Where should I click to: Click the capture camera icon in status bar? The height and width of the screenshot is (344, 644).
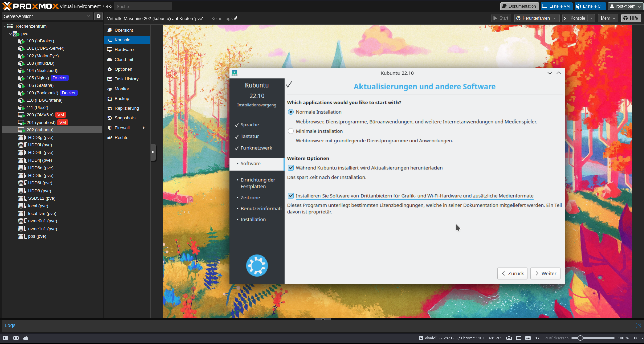509,338
